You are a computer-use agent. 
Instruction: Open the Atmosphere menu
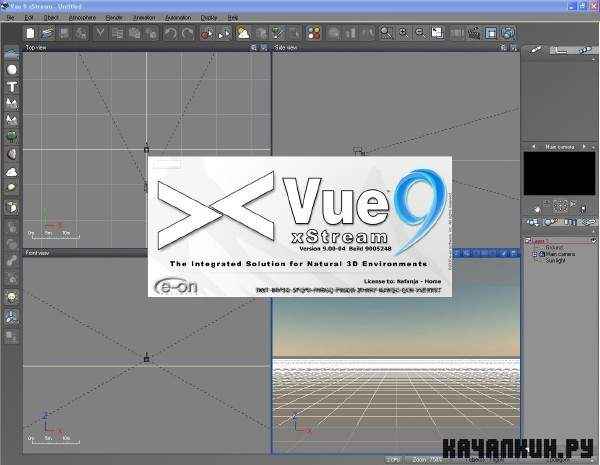[x=82, y=18]
